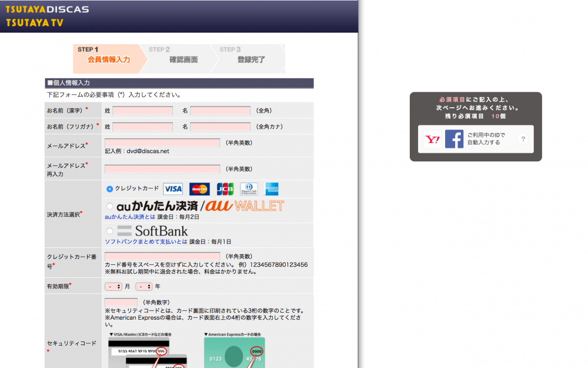
Task: Click the SoftBank logo
Action: [152, 231]
